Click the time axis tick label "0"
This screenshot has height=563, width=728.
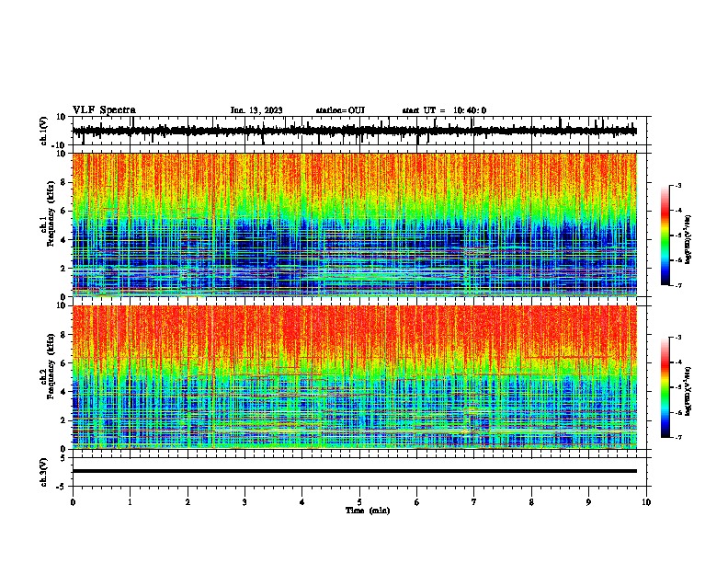tap(73, 502)
